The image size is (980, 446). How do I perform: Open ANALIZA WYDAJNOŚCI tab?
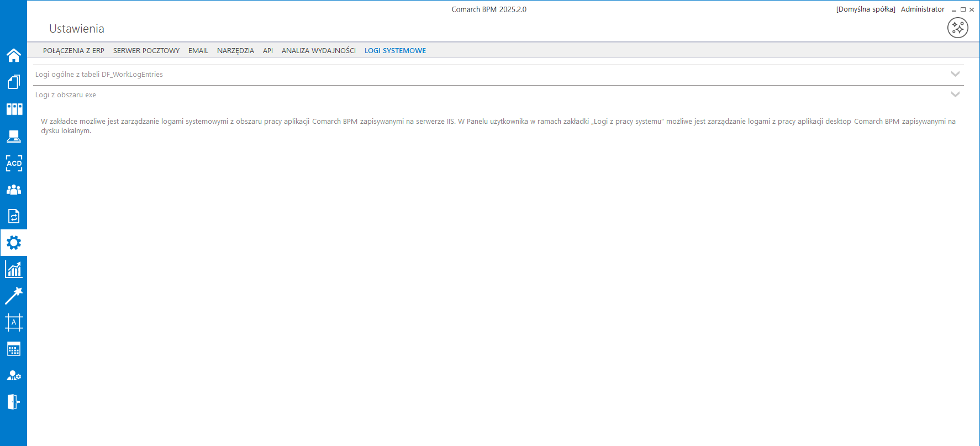coord(319,50)
